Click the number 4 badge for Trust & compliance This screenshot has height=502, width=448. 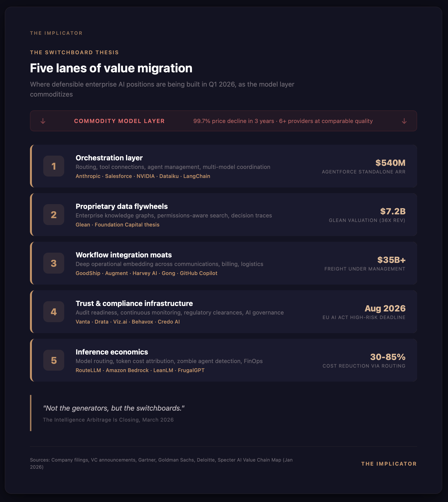tap(54, 312)
